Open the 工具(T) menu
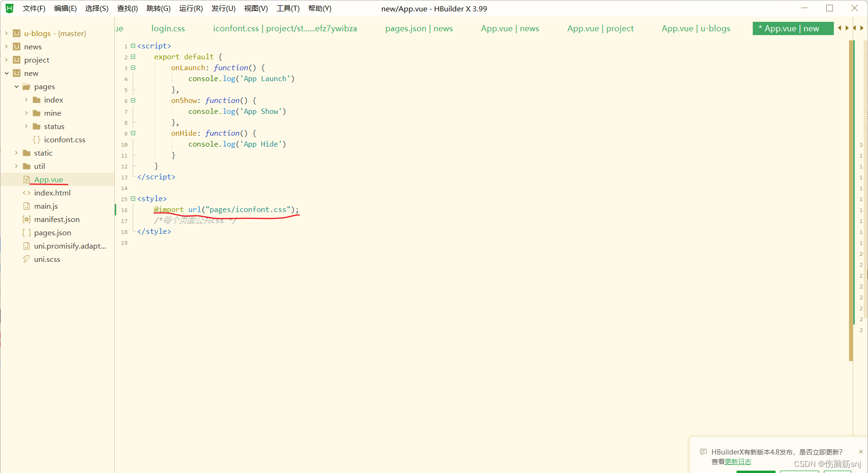Image resolution: width=868 pixels, height=473 pixels. point(288,9)
